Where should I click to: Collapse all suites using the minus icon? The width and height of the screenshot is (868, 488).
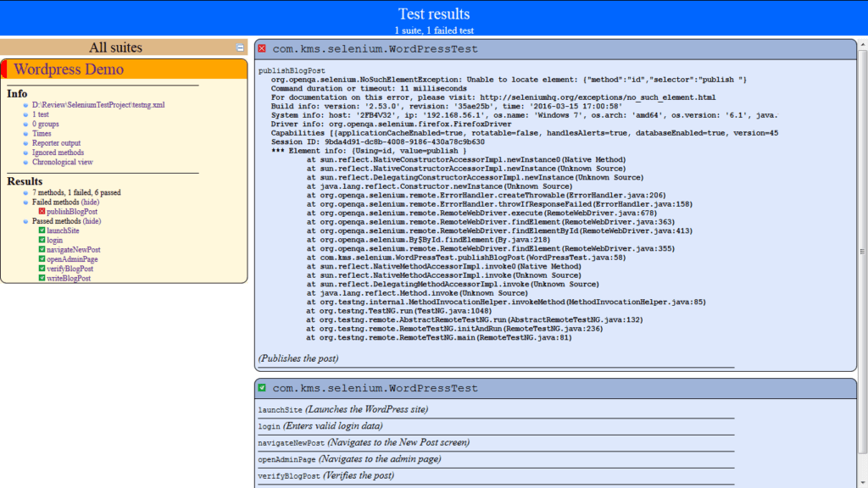click(240, 47)
